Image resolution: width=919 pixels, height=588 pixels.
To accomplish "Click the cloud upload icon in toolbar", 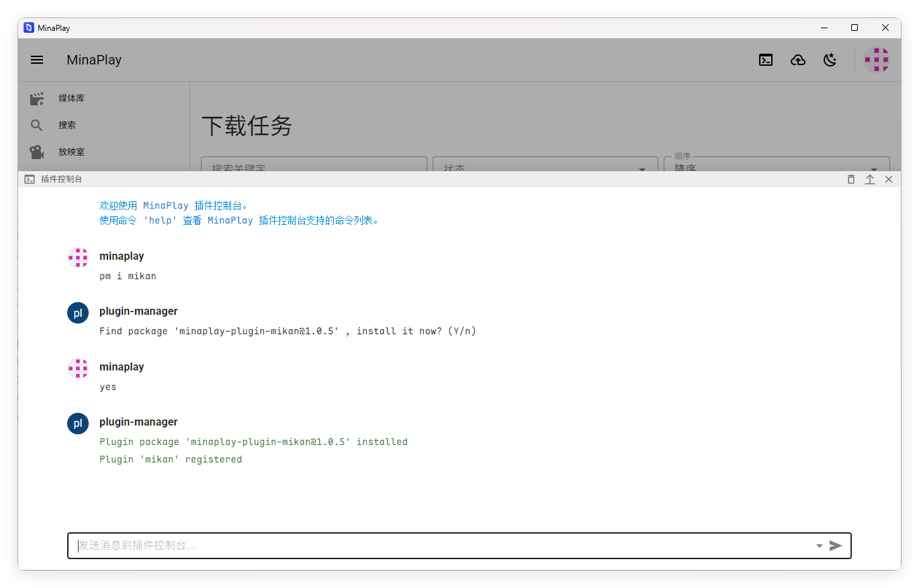I will coord(798,60).
